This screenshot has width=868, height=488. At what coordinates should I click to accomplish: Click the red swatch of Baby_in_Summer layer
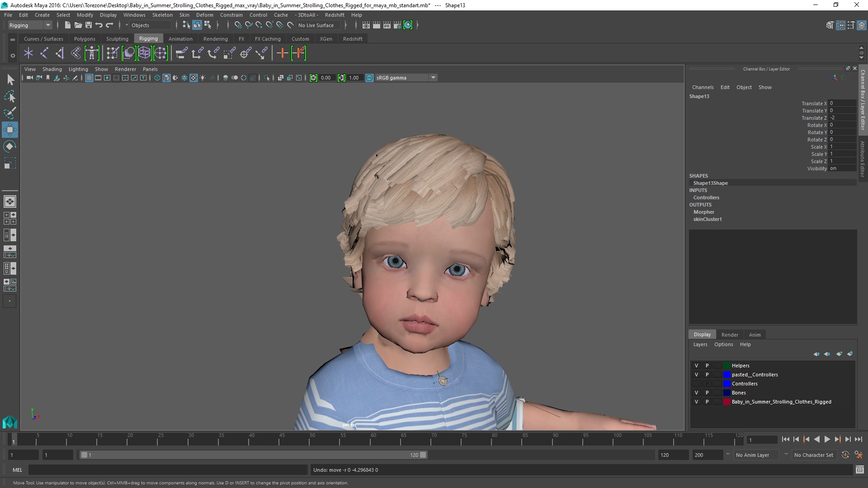(x=727, y=402)
